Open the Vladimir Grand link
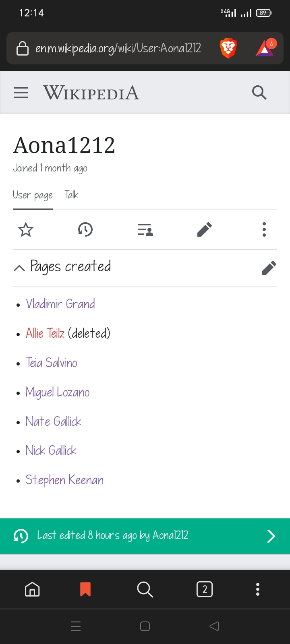Screen dimensions: 290x644 [60, 304]
